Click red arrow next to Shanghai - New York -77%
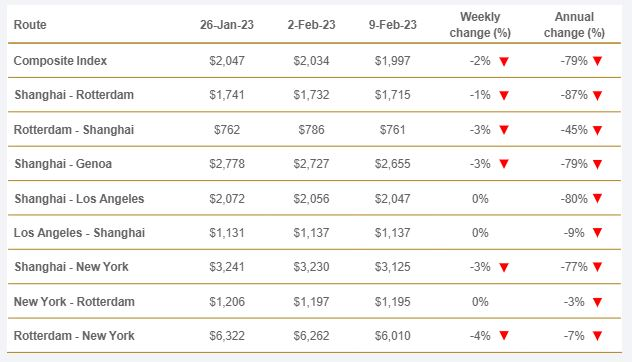 (x=597, y=267)
